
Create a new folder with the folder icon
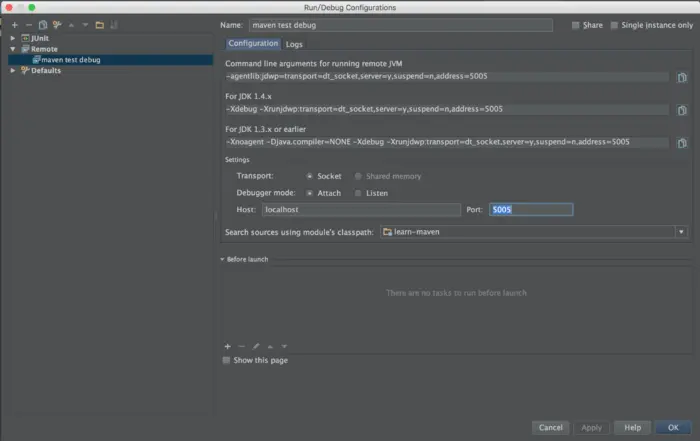coord(100,25)
